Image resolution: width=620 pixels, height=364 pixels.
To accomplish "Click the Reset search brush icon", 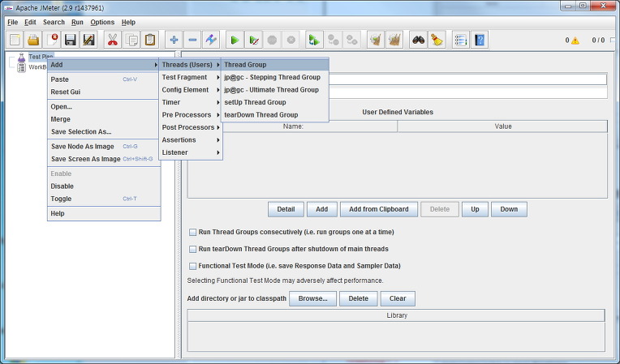I will [x=437, y=40].
